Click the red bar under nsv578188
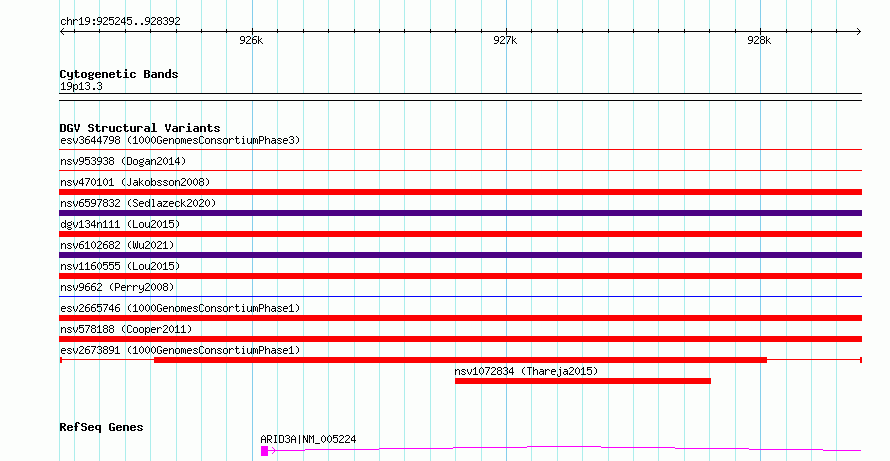Image resolution: width=890 pixels, height=461 pixels. [461, 339]
